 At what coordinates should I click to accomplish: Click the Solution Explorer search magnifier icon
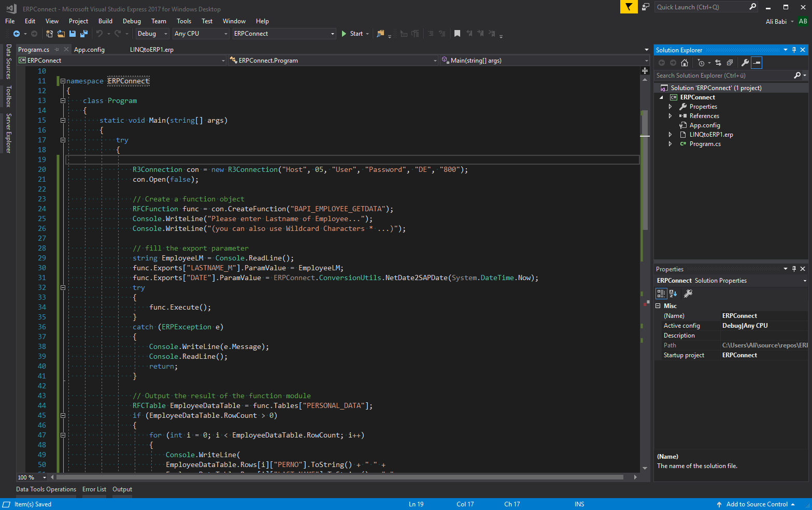[797, 76]
